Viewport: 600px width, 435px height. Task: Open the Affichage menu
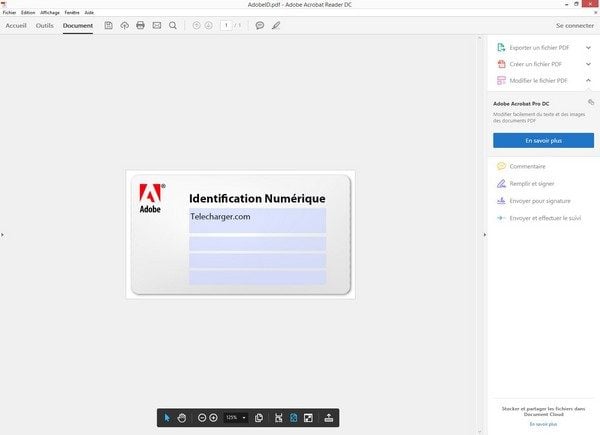pyautogui.click(x=50, y=13)
